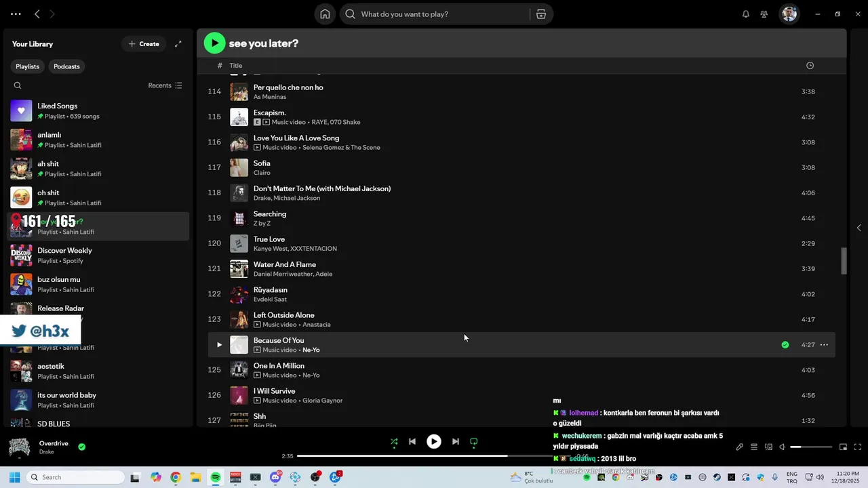Open the Browse icon in the search bar
This screenshot has height=488, width=868.
pyautogui.click(x=541, y=14)
